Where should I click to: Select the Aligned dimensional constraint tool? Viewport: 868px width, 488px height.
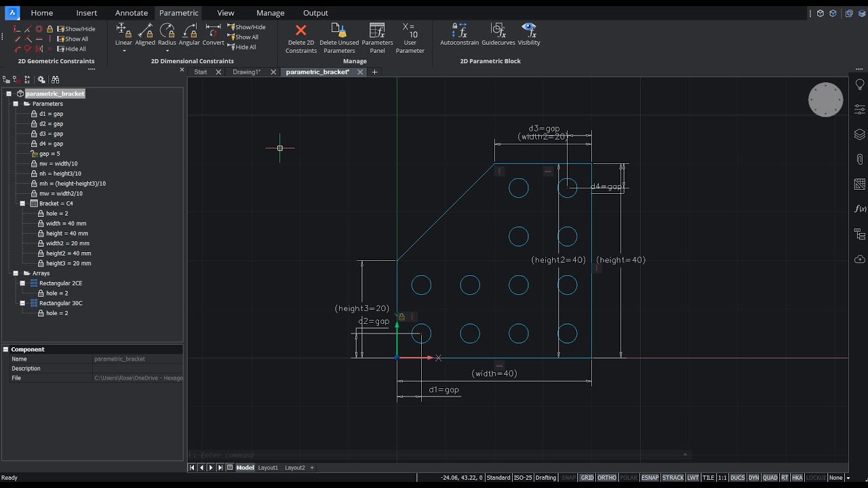coord(145,35)
